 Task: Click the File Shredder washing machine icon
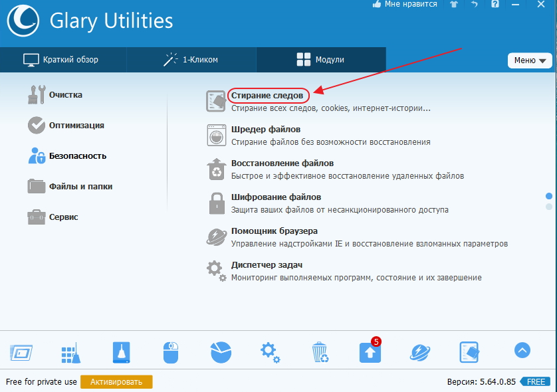click(x=216, y=136)
